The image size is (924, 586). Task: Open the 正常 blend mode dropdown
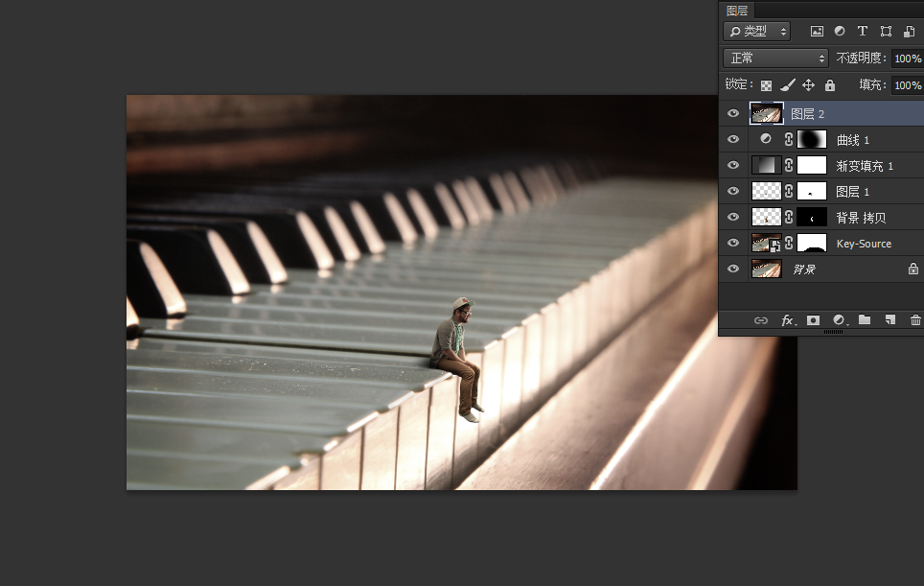tap(775, 59)
